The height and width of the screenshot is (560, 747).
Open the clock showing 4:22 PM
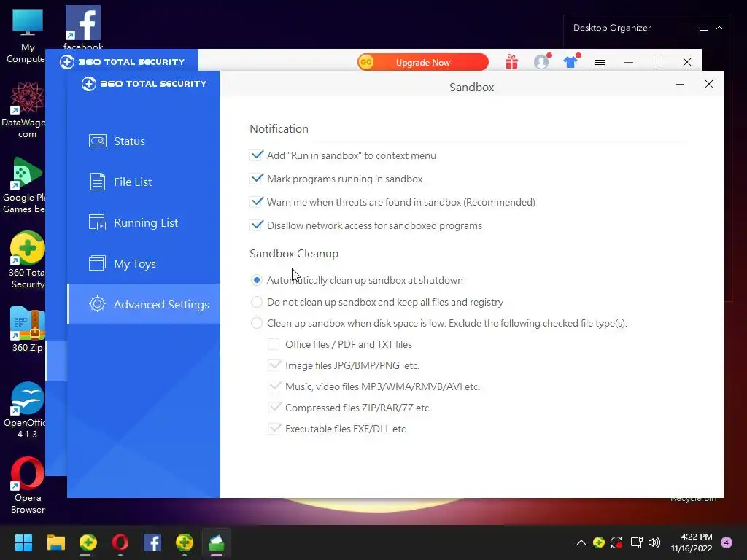[x=692, y=542]
